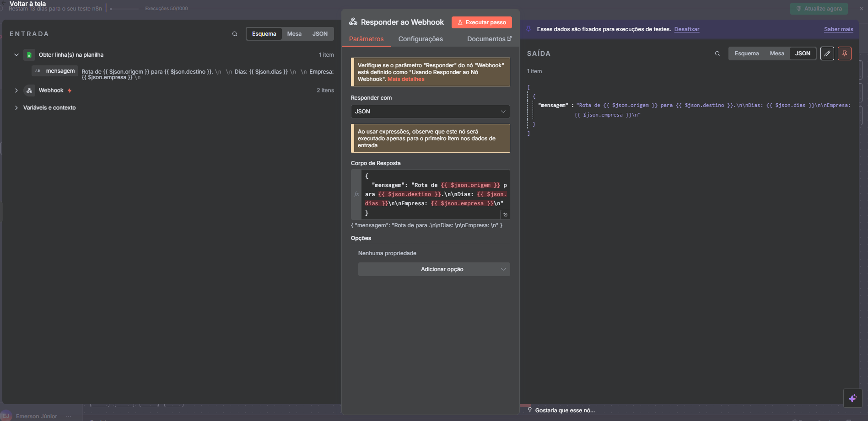Click the Executar passo button
The image size is (868, 421).
pyautogui.click(x=481, y=22)
